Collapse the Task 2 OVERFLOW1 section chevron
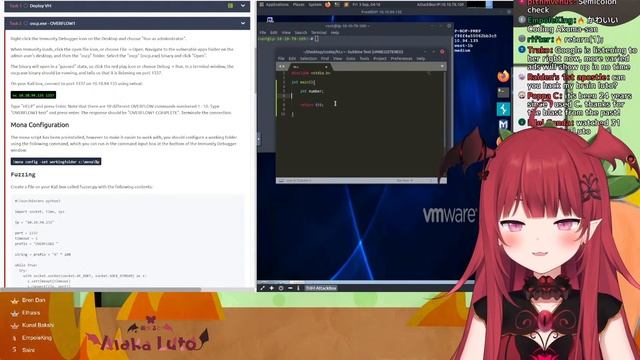 (243, 23)
